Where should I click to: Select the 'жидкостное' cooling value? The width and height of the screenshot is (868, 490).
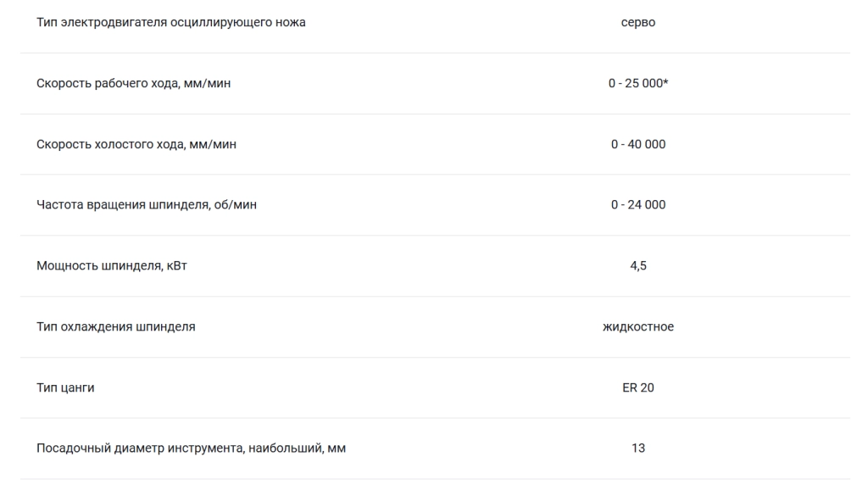[637, 326]
